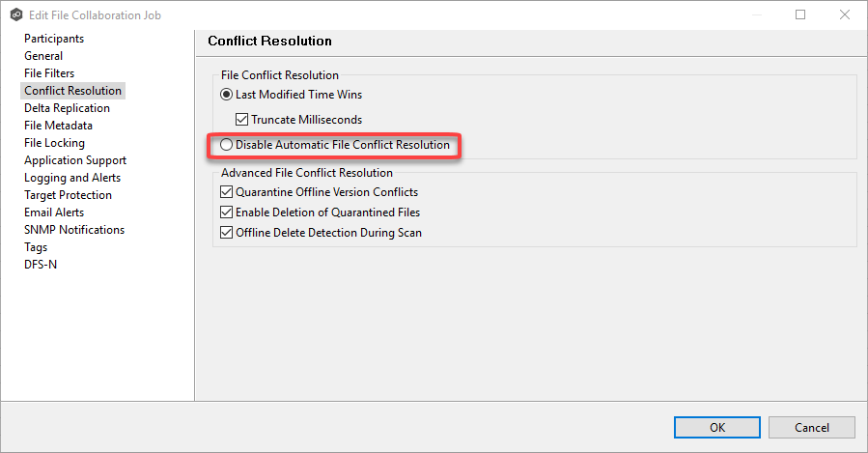Click OK to save the job

click(x=717, y=427)
